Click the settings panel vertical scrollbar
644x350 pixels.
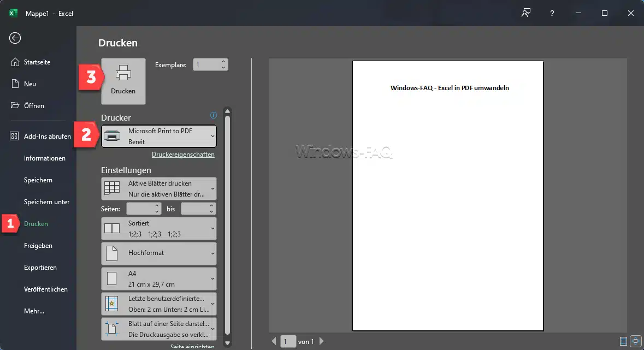point(228,218)
